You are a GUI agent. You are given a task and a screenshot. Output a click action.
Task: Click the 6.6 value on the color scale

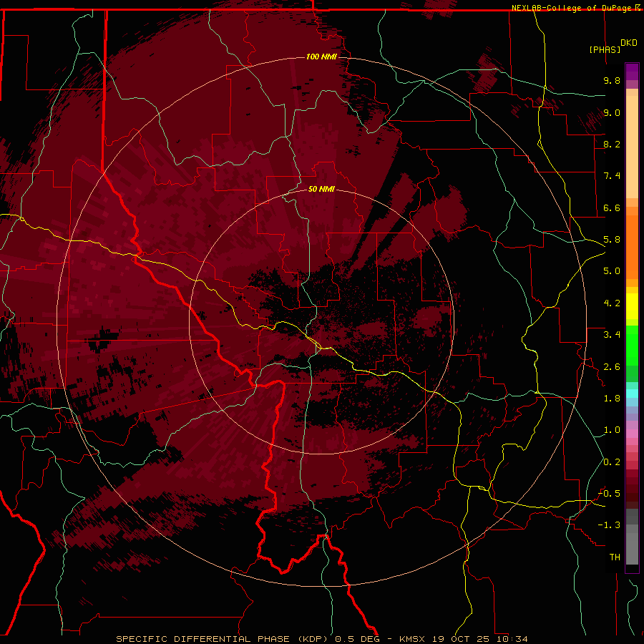[612, 208]
